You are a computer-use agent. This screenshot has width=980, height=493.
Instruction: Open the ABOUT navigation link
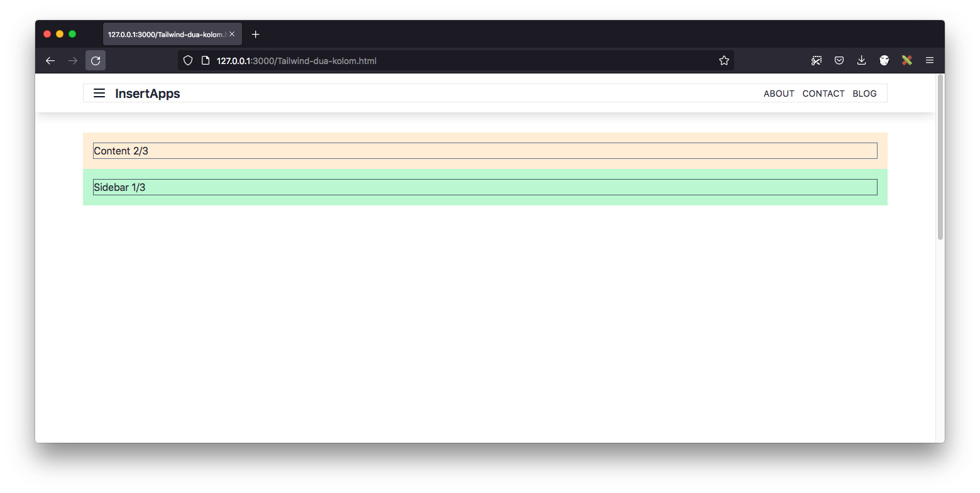tap(779, 94)
